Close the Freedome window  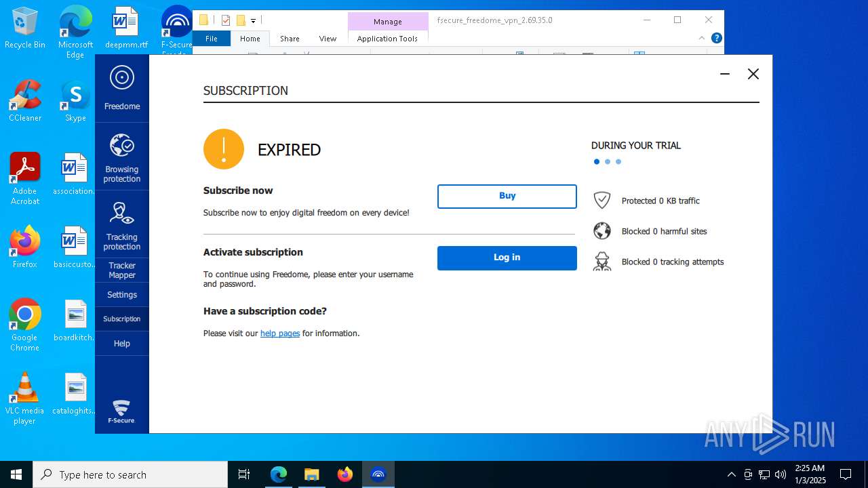[753, 74]
